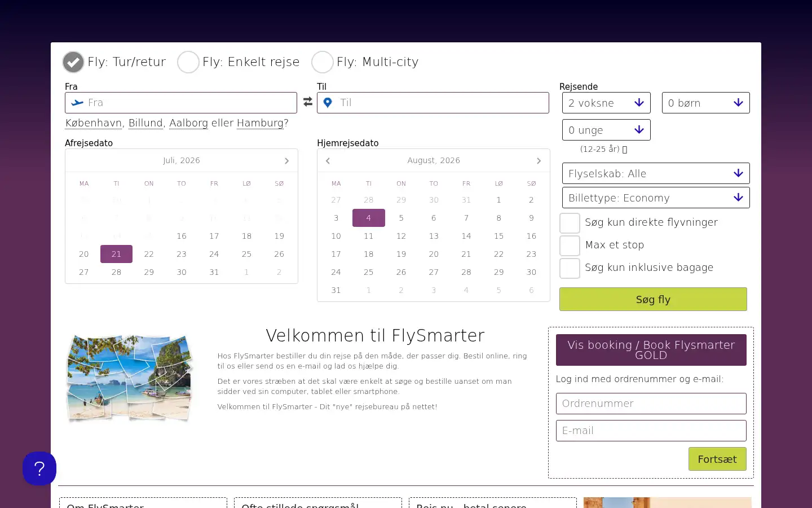Open the 0 unge dropdown
Screen dimensions: 812x508
tap(606, 130)
